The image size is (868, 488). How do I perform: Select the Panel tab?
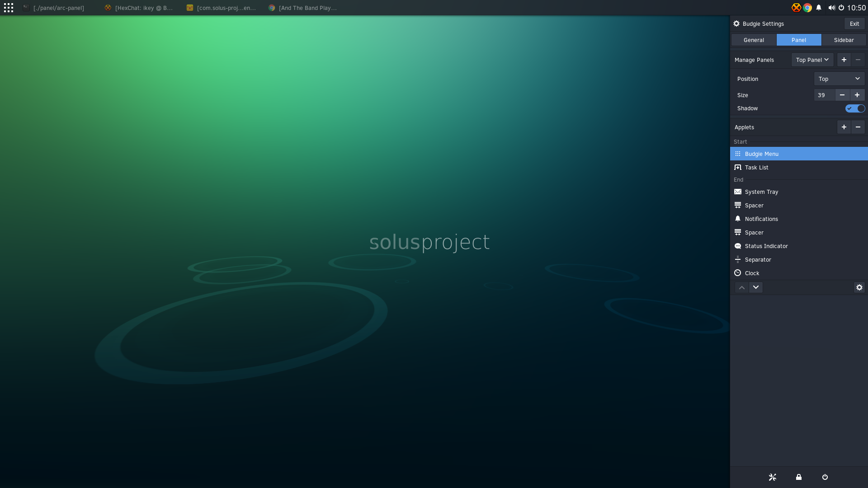[799, 40]
